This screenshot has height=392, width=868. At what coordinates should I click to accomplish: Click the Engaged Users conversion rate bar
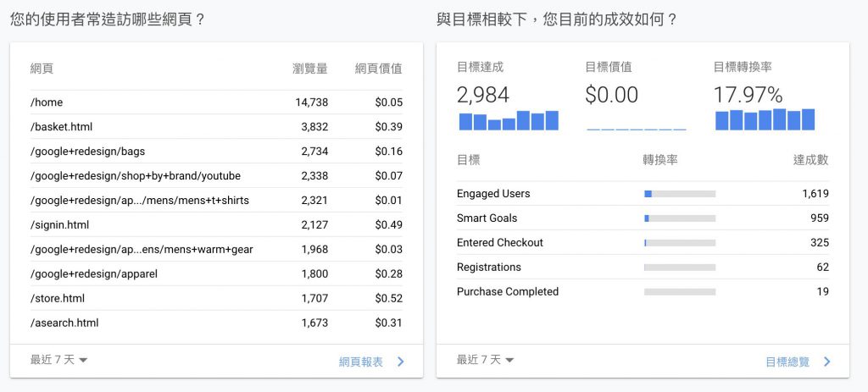[680, 194]
